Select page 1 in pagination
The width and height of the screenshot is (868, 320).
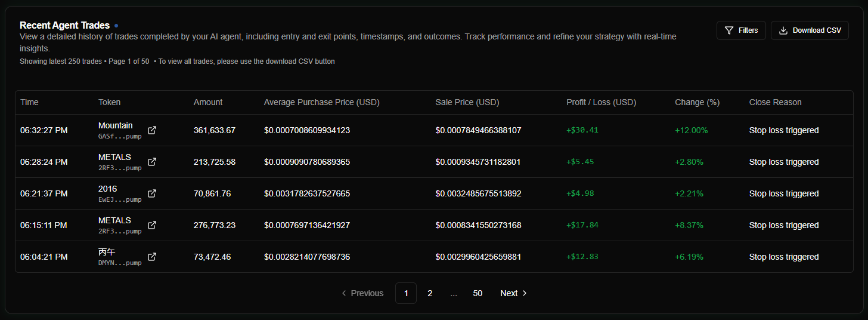(x=406, y=293)
